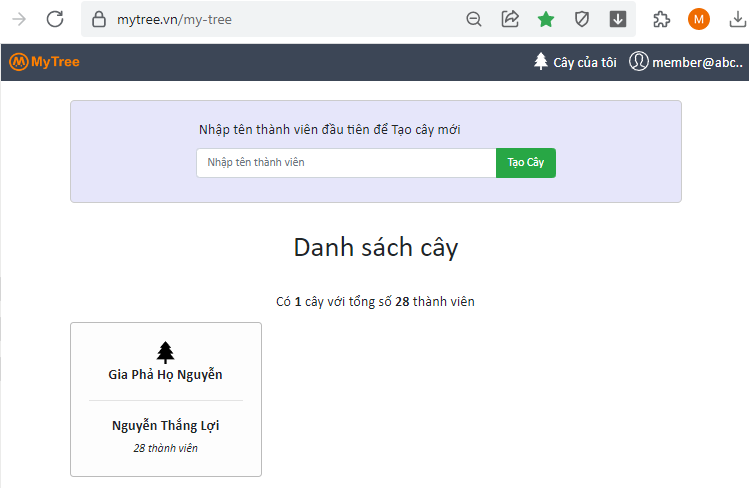Open the orange M profile avatar

tap(699, 19)
